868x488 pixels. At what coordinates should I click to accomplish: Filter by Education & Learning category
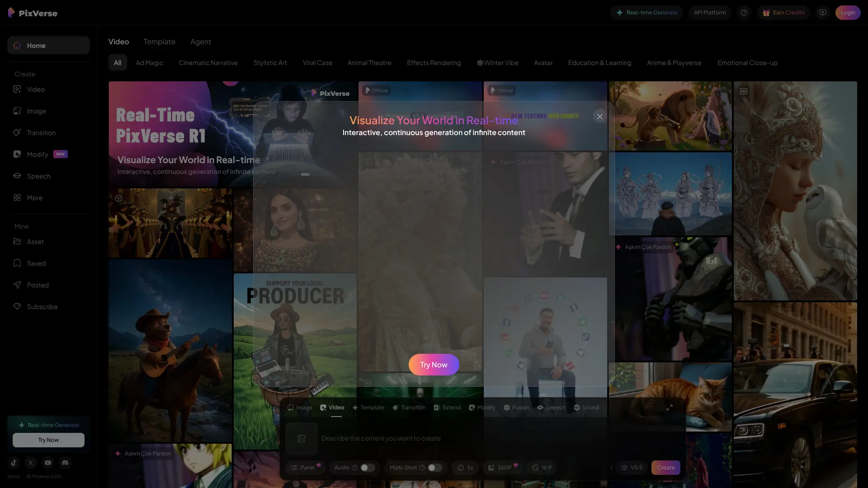coord(599,63)
